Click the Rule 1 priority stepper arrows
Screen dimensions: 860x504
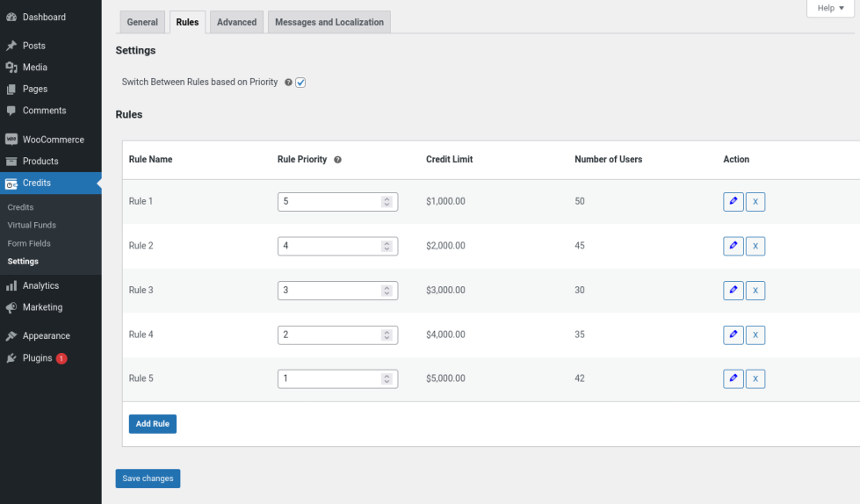coord(387,202)
